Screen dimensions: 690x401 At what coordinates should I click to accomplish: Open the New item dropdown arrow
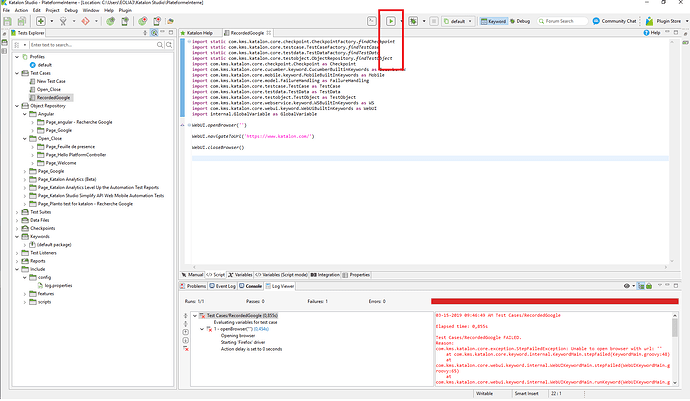pos(51,21)
